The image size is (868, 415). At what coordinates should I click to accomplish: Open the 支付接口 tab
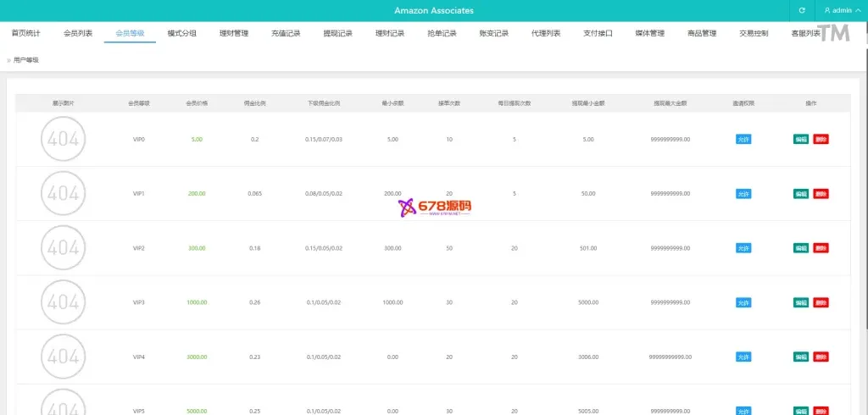[x=598, y=34]
